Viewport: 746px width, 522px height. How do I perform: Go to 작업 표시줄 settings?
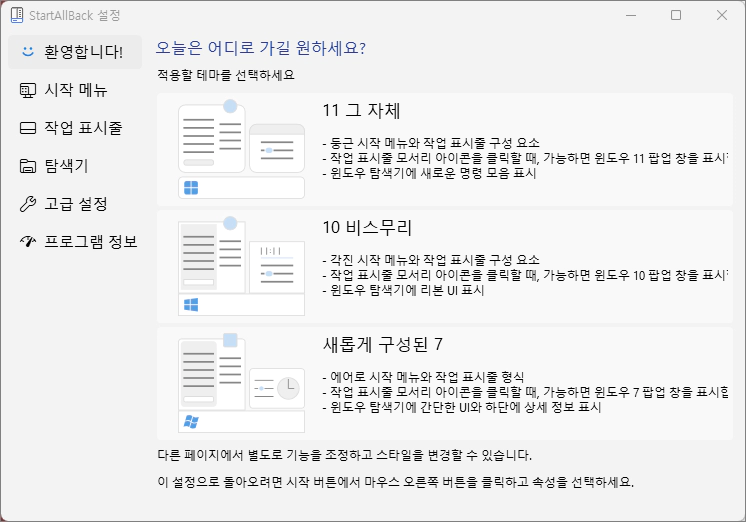(75, 128)
